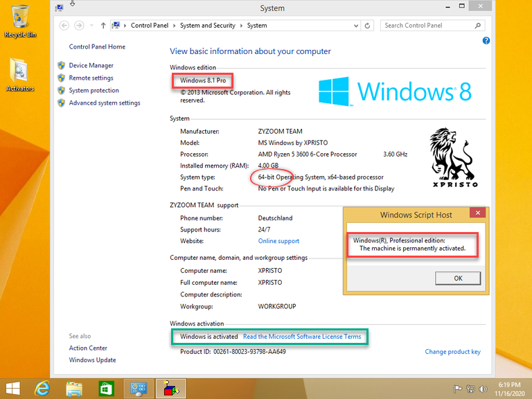The width and height of the screenshot is (532, 399).
Task: Click shield icon beside System protection
Action: pyautogui.click(x=62, y=91)
